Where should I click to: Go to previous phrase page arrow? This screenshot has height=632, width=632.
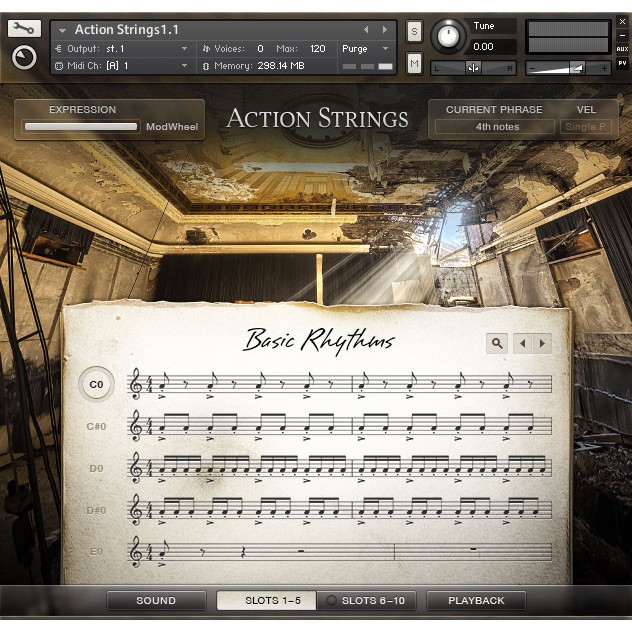[523, 343]
